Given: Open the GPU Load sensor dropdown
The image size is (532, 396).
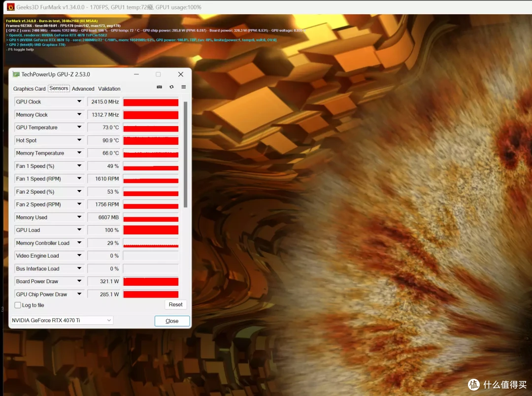Looking at the screenshot, I should [79, 230].
